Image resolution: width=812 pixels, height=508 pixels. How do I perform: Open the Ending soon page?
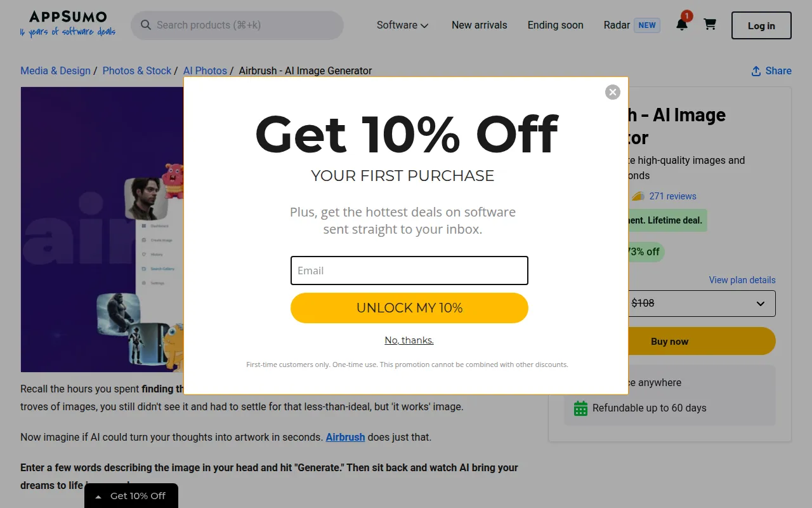[x=556, y=25]
